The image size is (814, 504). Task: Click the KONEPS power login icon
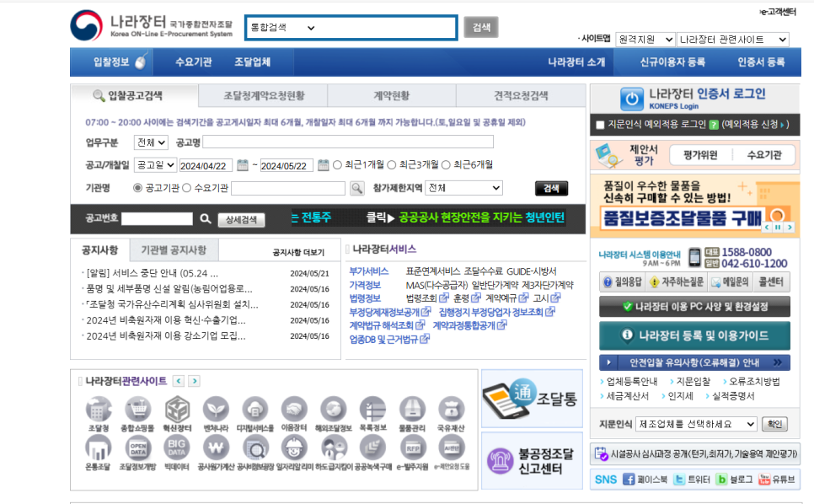632,99
